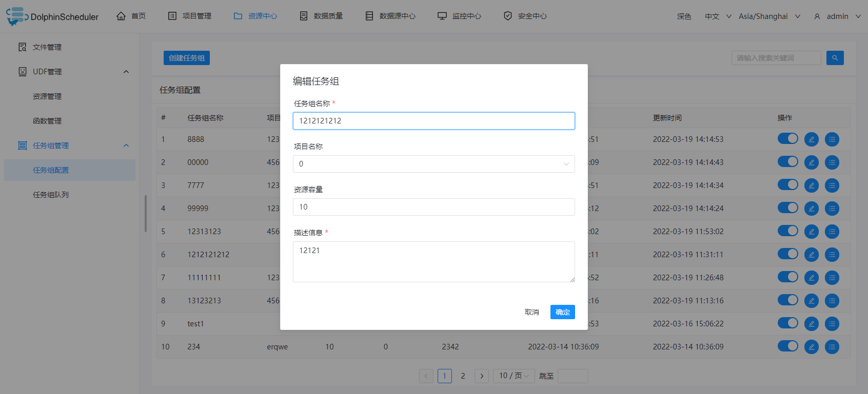The image size is (868, 394).
Task: Toggle the status switch for row 8888
Action: pyautogui.click(x=787, y=138)
